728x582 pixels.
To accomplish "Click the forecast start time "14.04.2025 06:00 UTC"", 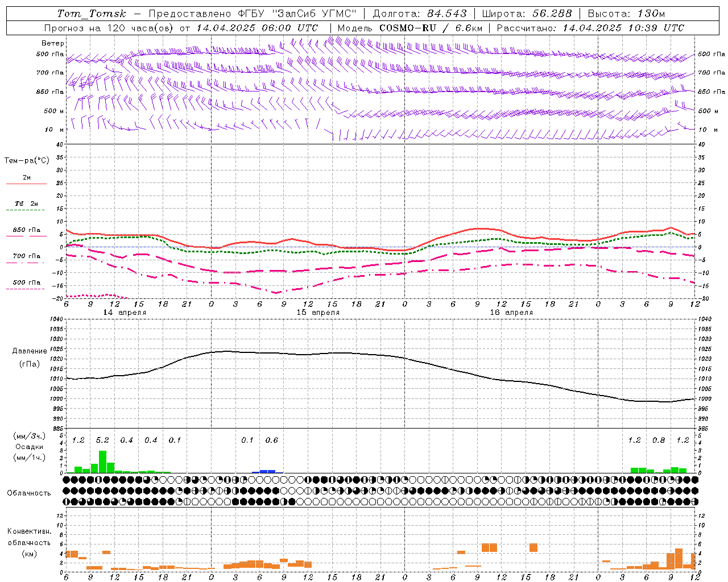I will point(257,28).
